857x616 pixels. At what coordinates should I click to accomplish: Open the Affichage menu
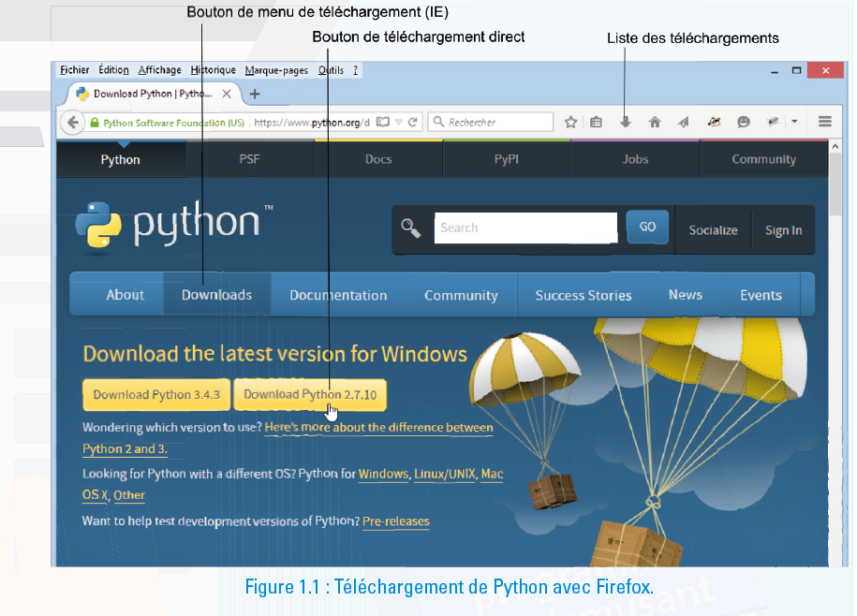[x=159, y=70]
